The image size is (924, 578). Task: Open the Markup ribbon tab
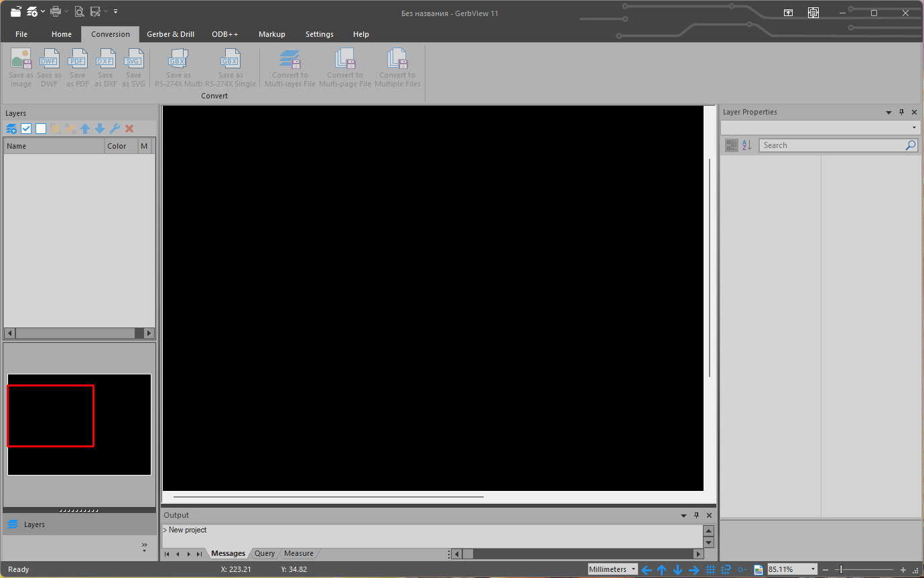(x=272, y=34)
